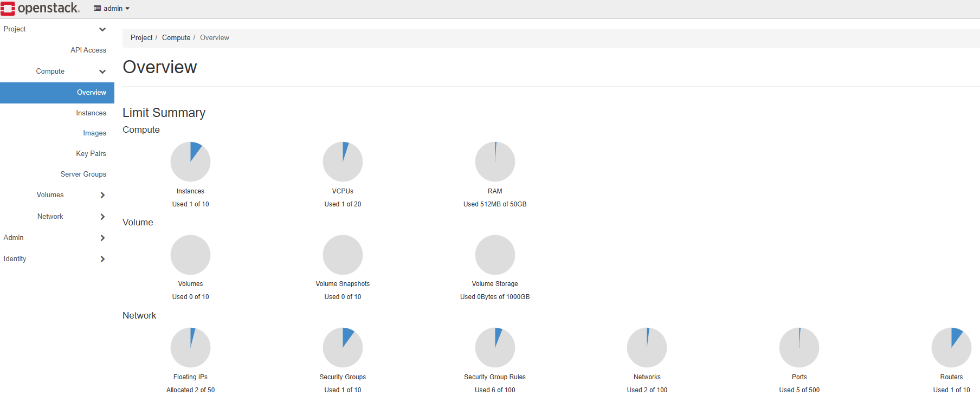Click 'Used 512MB of 50GB' text
The image size is (980, 402).
coord(495,204)
